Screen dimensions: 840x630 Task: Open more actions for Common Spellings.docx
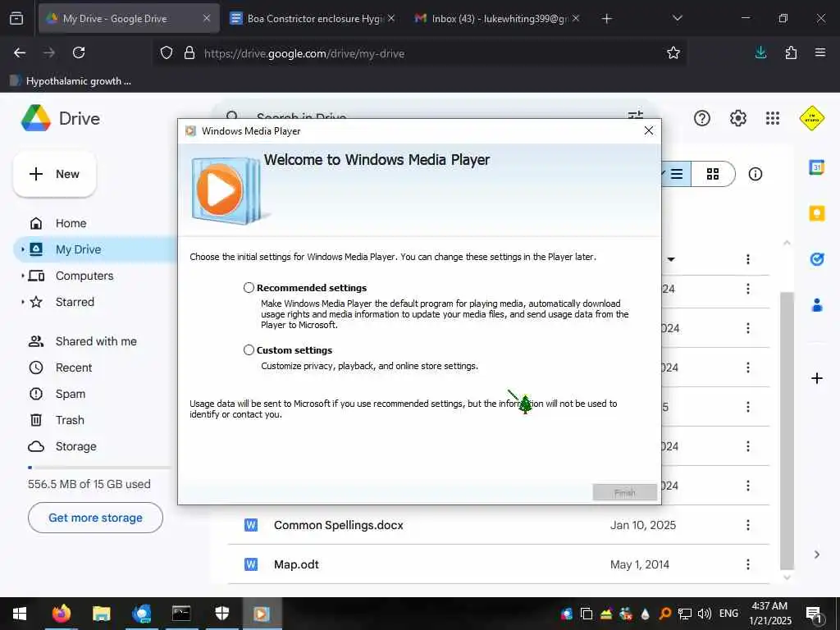[748, 525]
